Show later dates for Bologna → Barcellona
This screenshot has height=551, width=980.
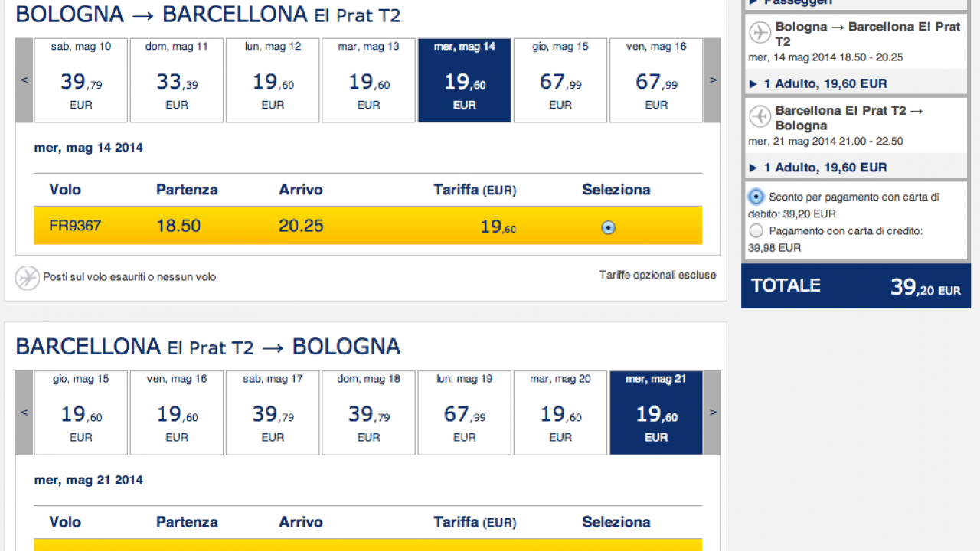pos(713,80)
